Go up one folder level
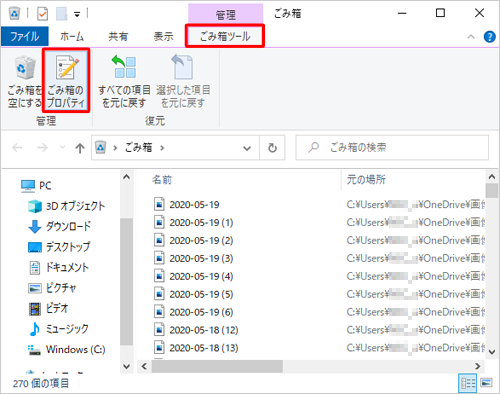500x394 pixels. coord(80,148)
